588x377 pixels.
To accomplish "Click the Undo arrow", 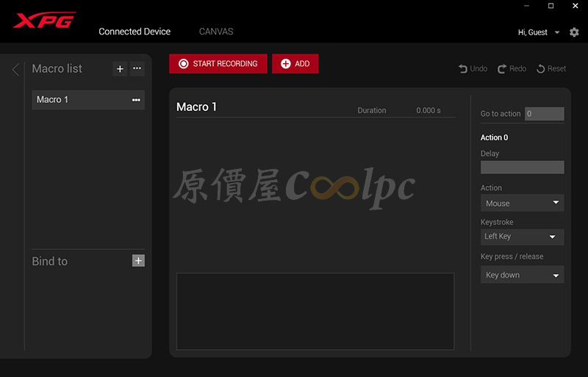I will click(x=473, y=68).
